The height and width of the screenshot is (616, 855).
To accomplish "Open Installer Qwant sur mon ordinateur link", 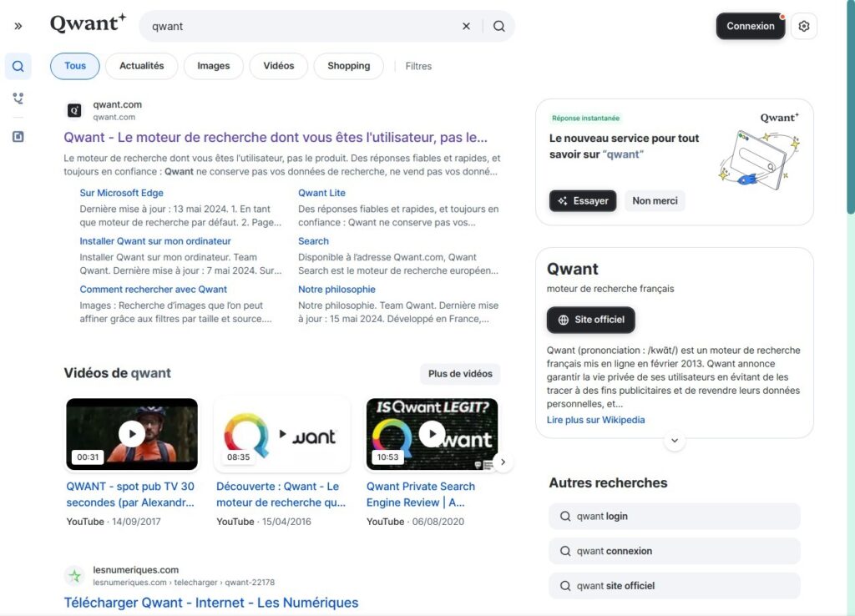I will coord(155,241).
